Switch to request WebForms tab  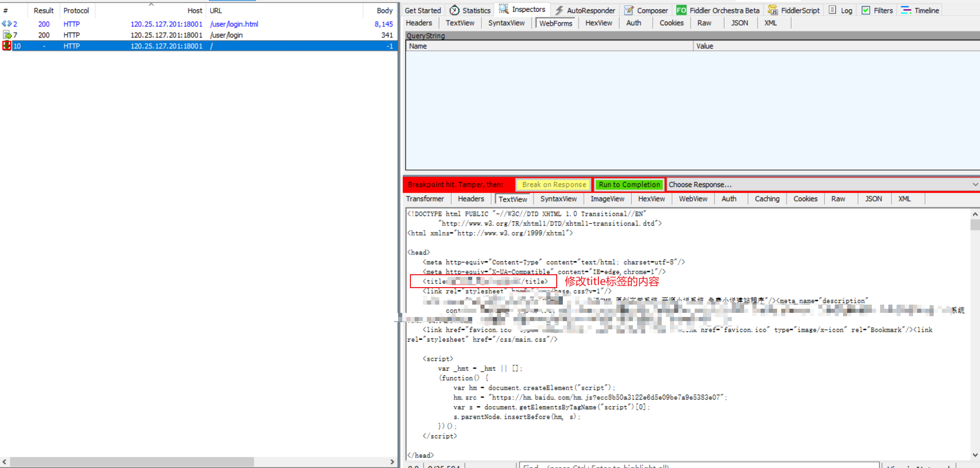[x=556, y=23]
